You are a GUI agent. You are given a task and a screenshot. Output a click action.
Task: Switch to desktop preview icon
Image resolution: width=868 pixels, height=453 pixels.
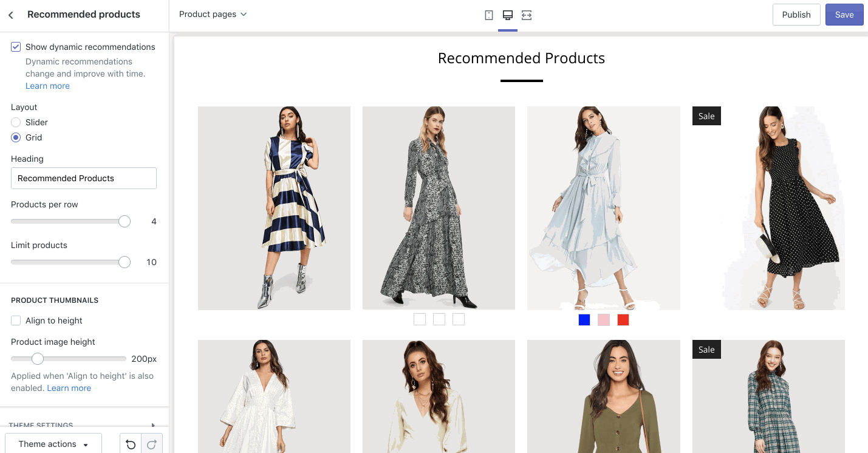pyautogui.click(x=508, y=15)
